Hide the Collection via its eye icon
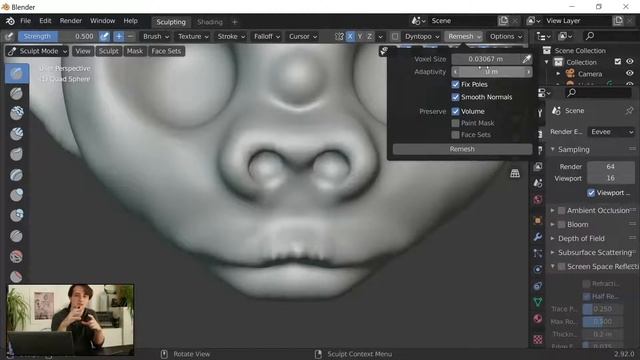Screen dimensions: 640x360 click(630, 62)
